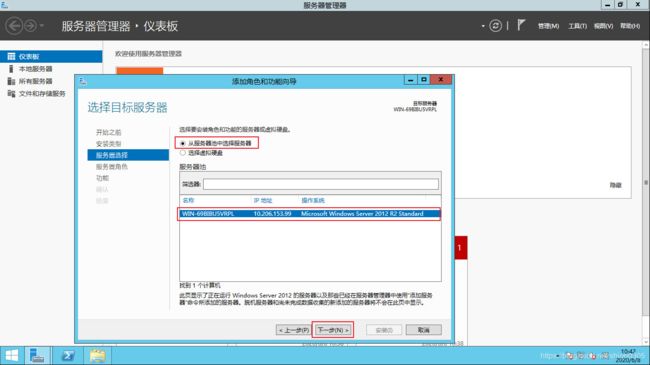Click the Server Manager title bar icon
The height and width of the screenshot is (365, 650).
pos(5,5)
